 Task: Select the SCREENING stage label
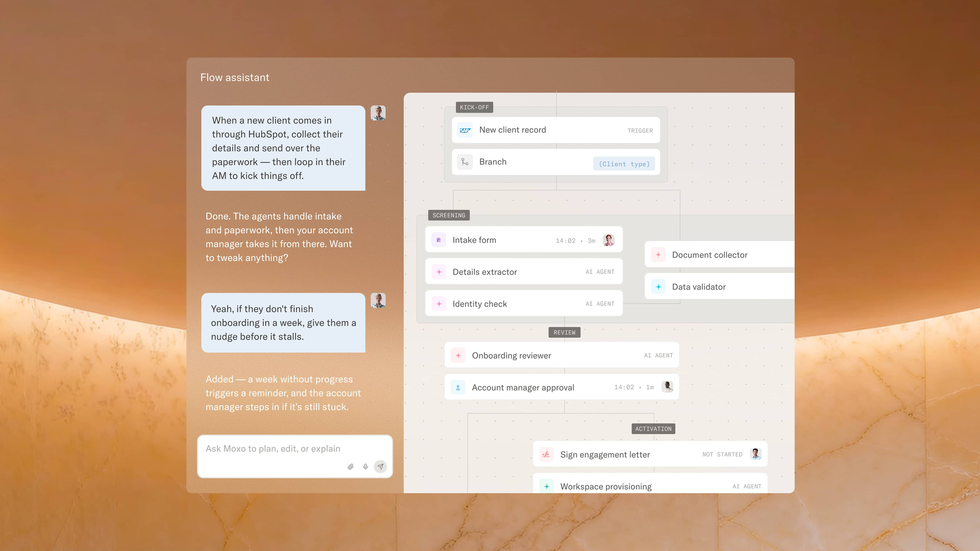click(449, 215)
